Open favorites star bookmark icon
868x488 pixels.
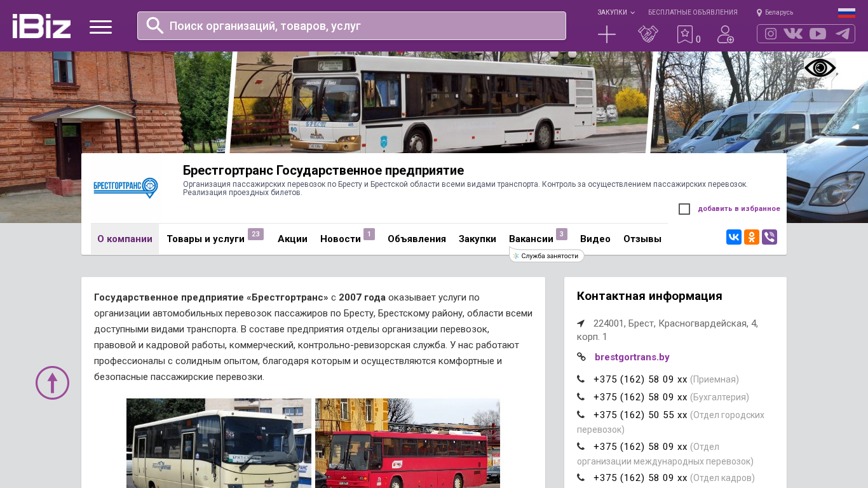[685, 34]
